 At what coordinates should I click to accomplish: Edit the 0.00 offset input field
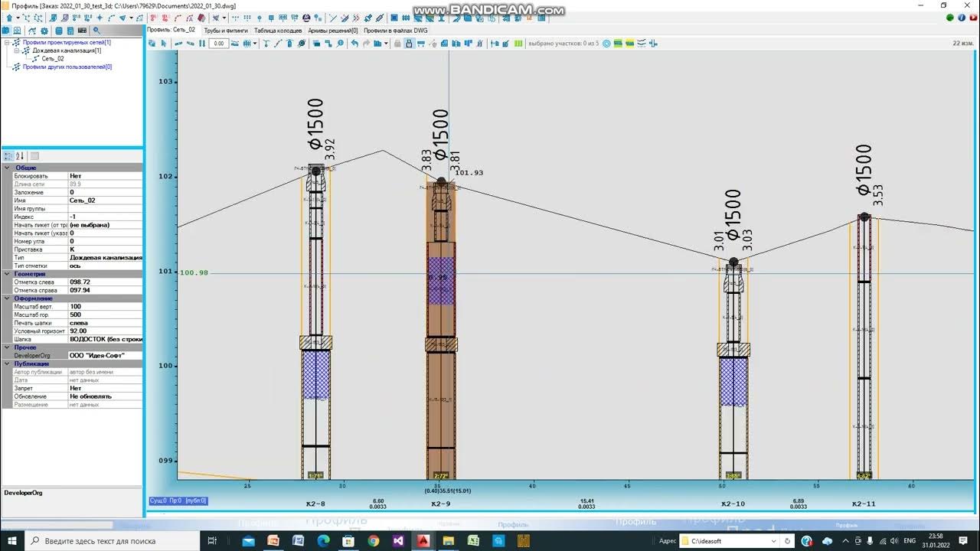(x=218, y=44)
